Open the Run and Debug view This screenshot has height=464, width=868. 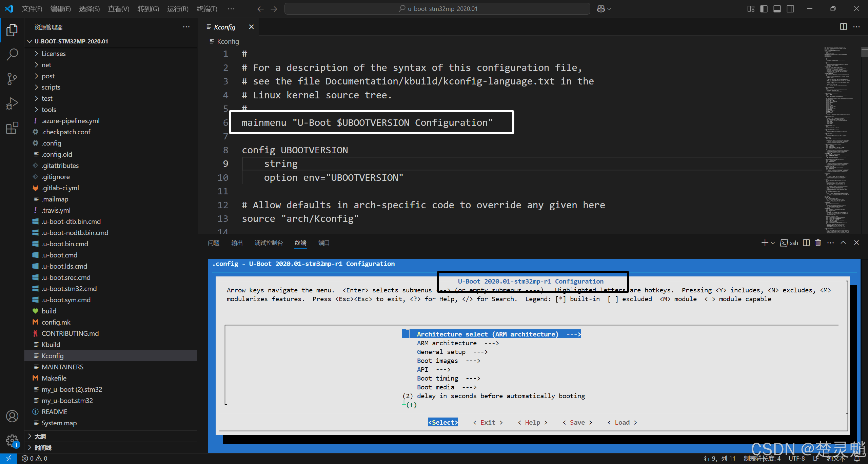coord(12,103)
